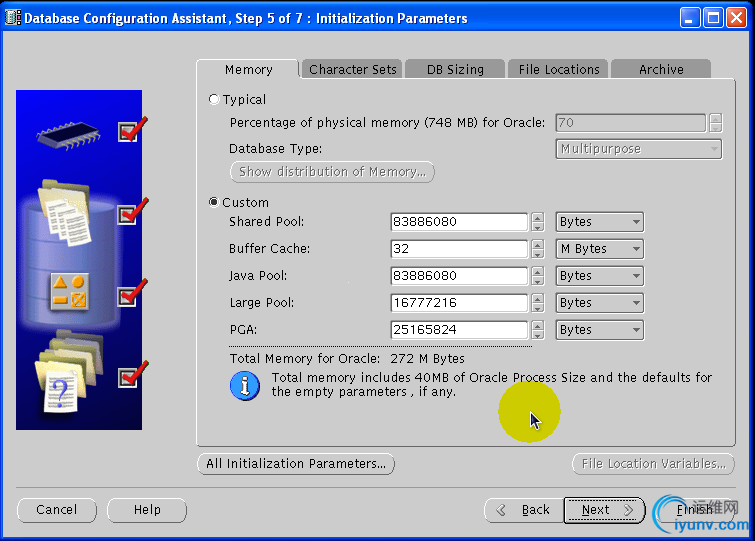The height and width of the screenshot is (541, 755).
Task: Decrease Buffer Cache with down spinner arrow
Action: 538,254
